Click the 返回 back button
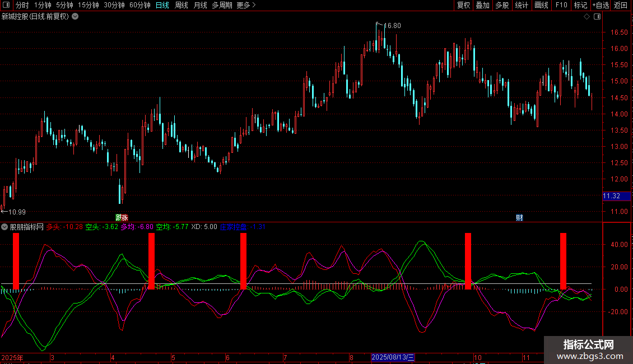This screenshot has height=364, width=633. coord(621,5)
